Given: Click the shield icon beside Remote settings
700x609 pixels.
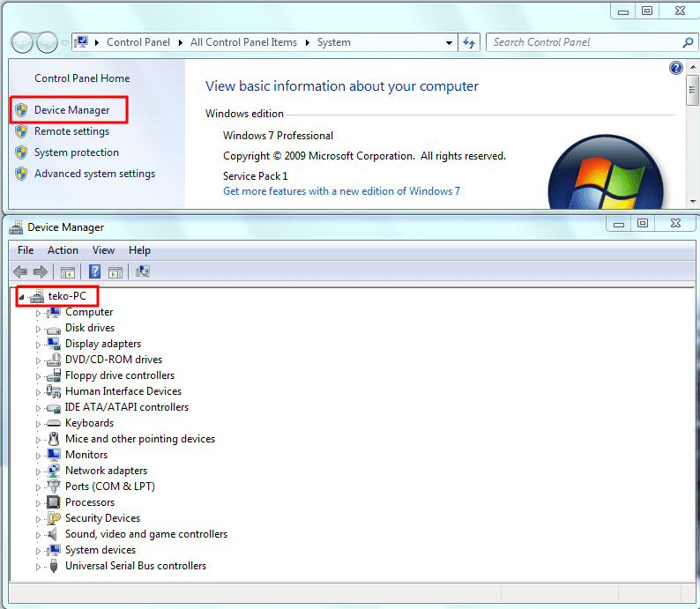Looking at the screenshot, I should click(21, 131).
